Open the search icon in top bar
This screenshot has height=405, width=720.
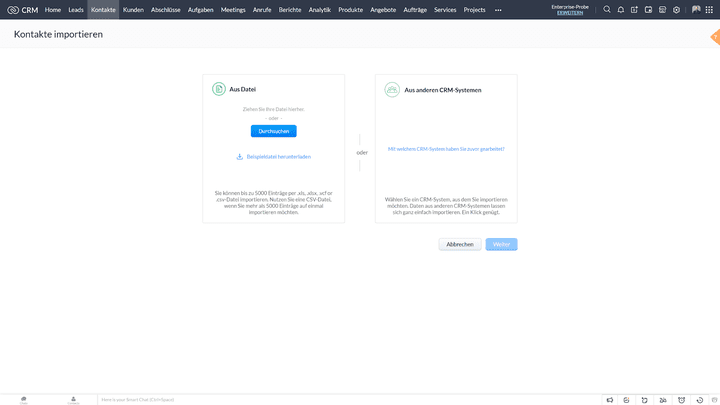tap(606, 9)
